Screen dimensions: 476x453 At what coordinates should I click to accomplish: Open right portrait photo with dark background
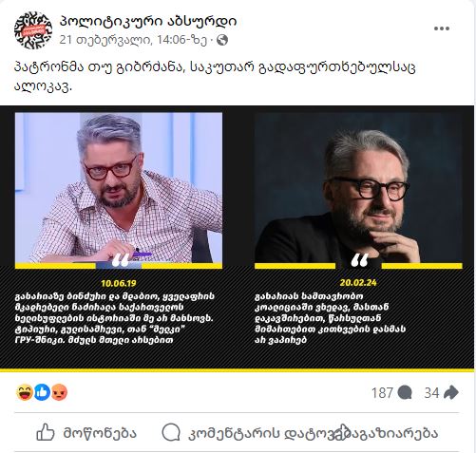(x=358, y=187)
